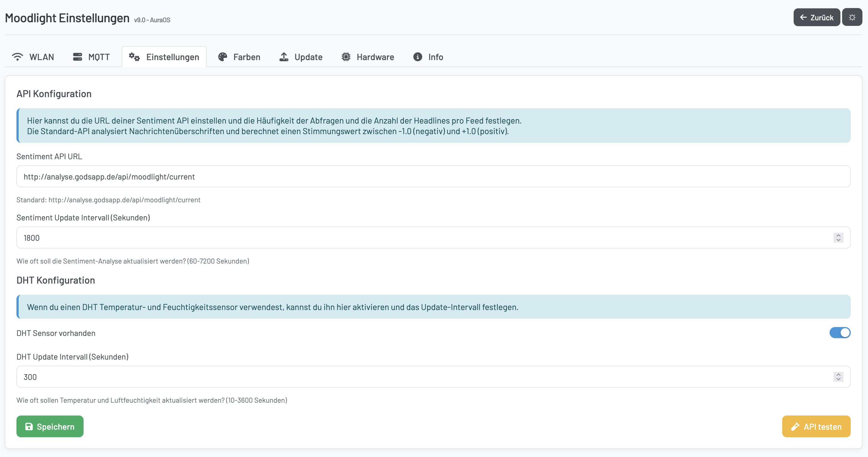Disable the DHT Sensor vorhanden switch
Viewport: 868px width, 457px height.
tap(840, 333)
